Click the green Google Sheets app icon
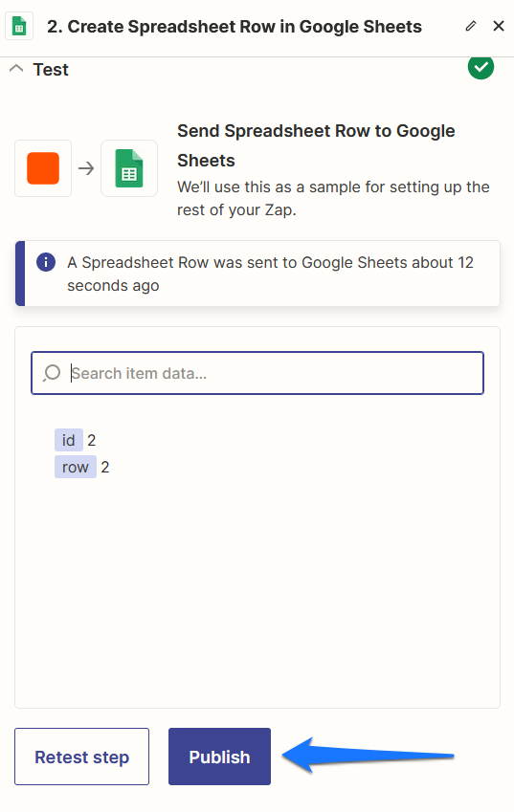The height and width of the screenshot is (812, 514). (x=129, y=168)
